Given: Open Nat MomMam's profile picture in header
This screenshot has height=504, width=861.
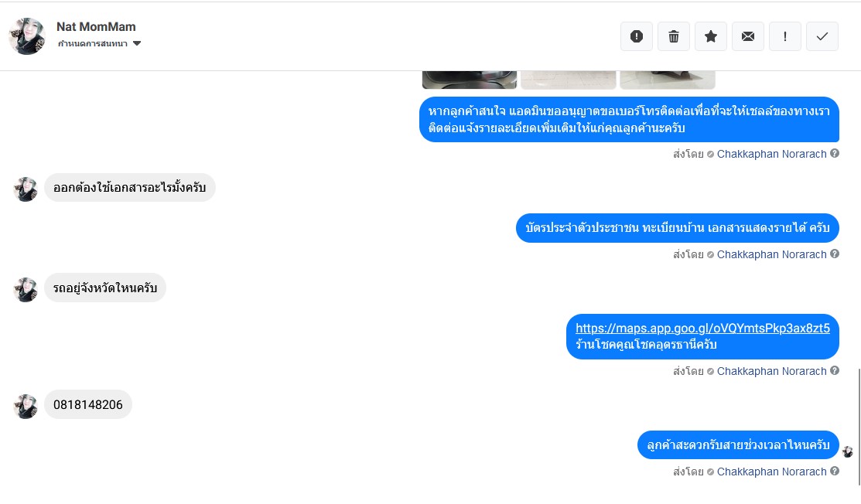Looking at the screenshot, I should [x=27, y=36].
